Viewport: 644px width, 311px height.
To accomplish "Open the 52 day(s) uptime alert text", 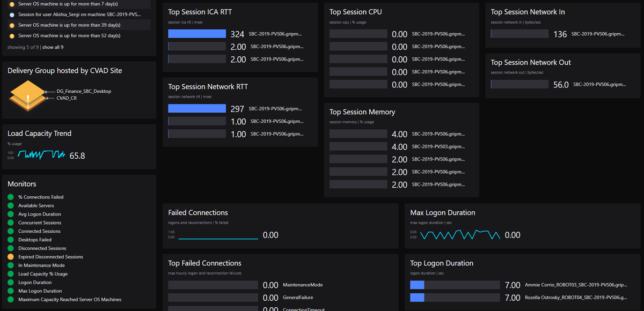I will 69,35.
